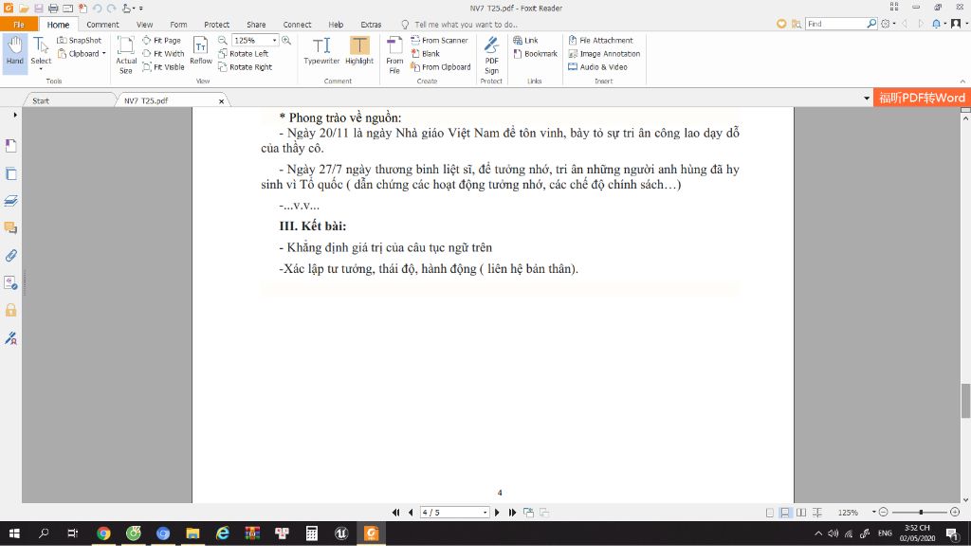The width and height of the screenshot is (971, 560).
Task: Click Fit Page option
Action: 161,40
